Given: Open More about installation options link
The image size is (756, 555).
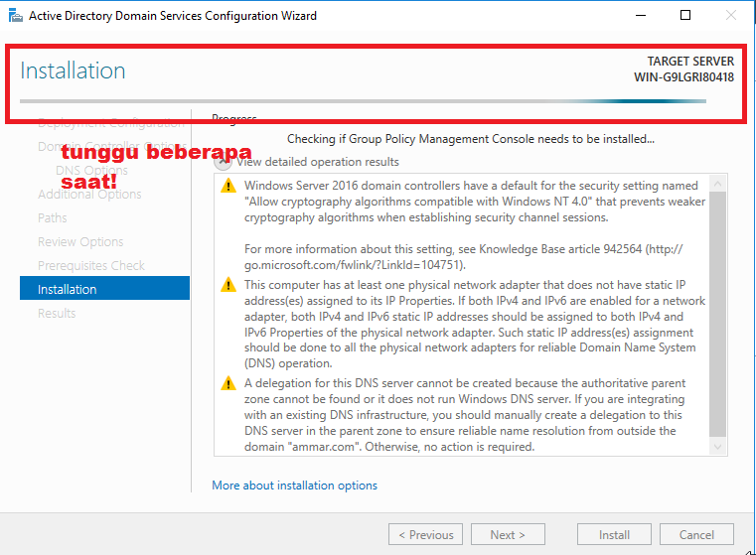Looking at the screenshot, I should [x=295, y=486].
